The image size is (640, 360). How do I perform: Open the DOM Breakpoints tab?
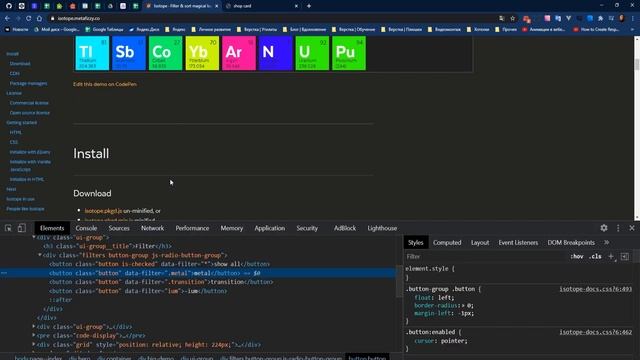(571, 242)
